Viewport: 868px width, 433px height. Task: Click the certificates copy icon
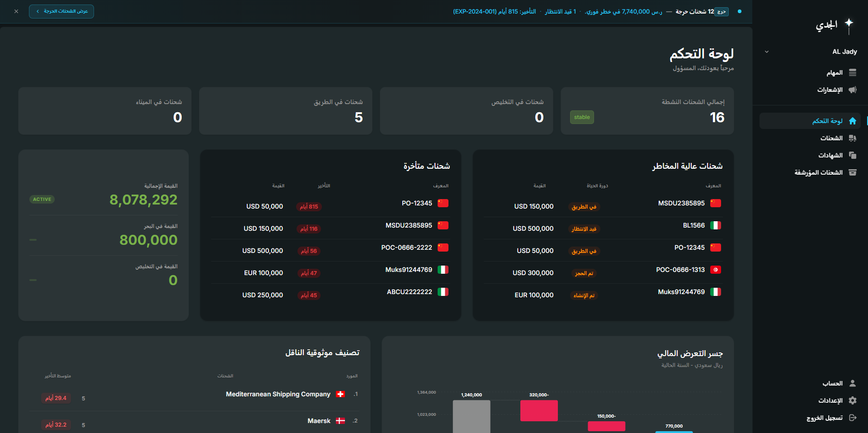point(853,155)
